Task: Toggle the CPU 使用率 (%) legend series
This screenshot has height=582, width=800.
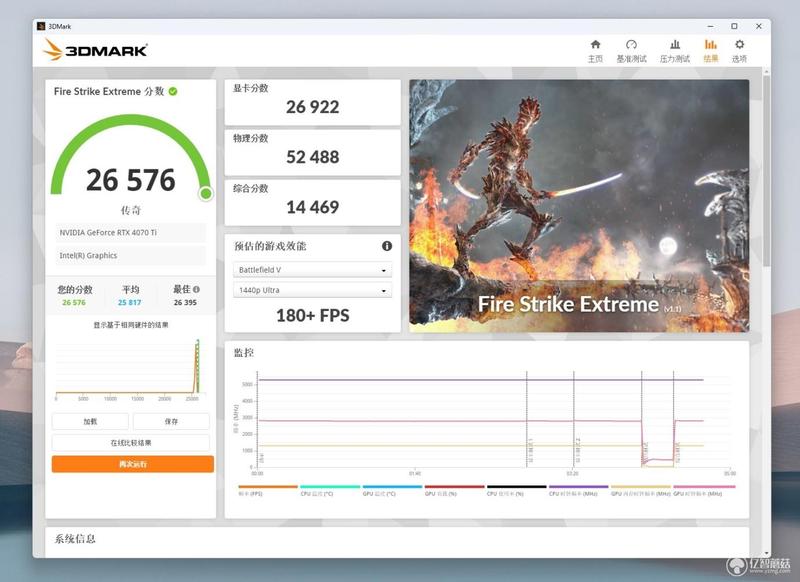Action: click(x=516, y=491)
